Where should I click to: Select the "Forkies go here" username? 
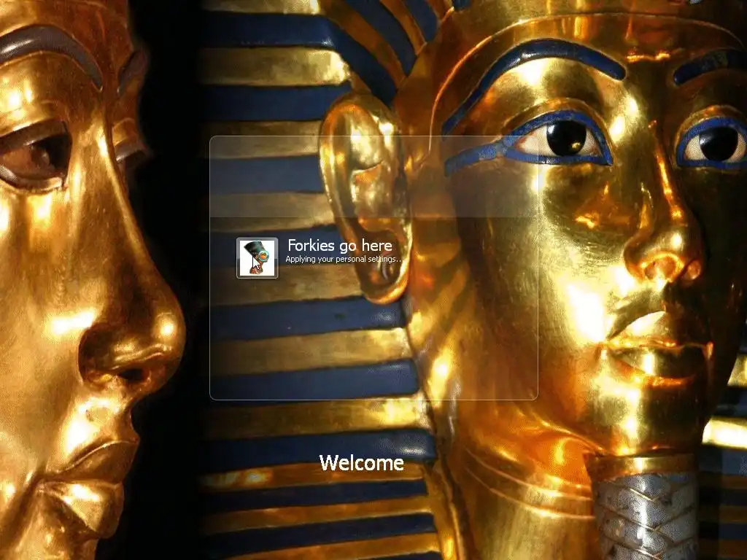(x=340, y=245)
